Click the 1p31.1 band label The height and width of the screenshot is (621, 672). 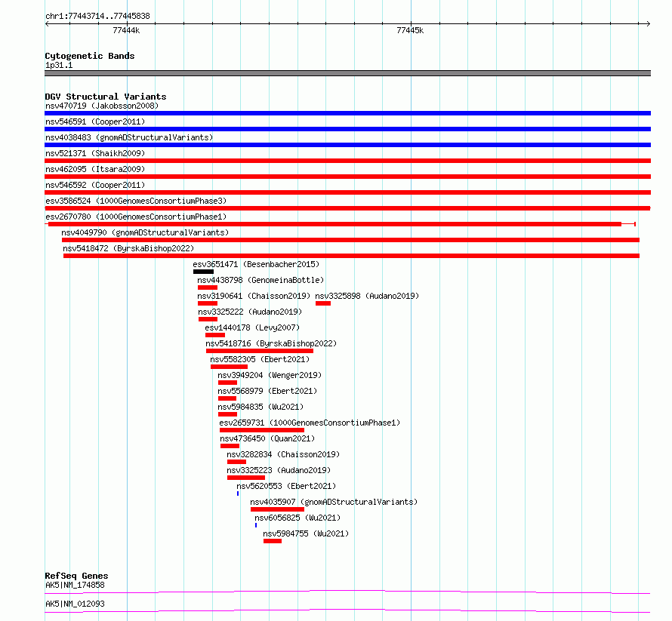click(59, 66)
